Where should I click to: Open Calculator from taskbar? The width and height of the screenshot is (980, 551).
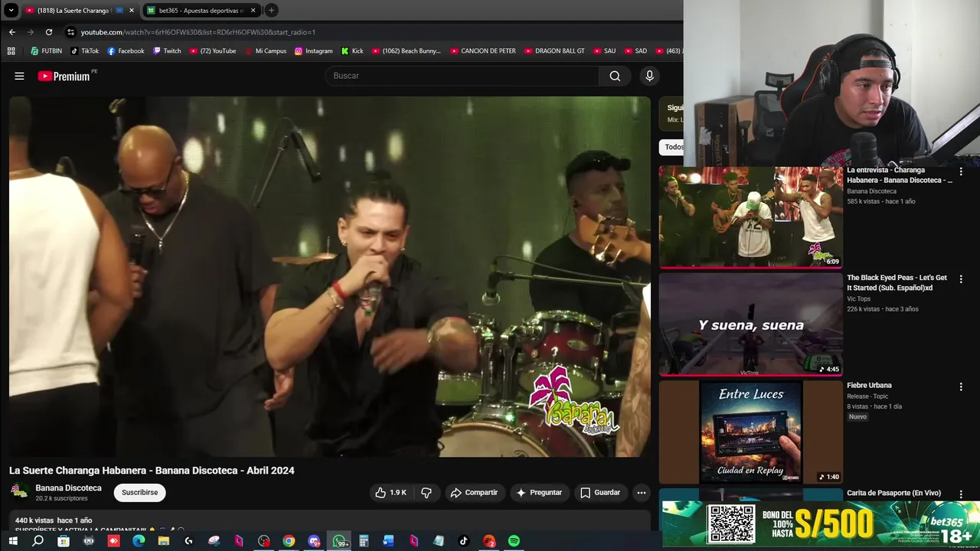pyautogui.click(x=364, y=541)
